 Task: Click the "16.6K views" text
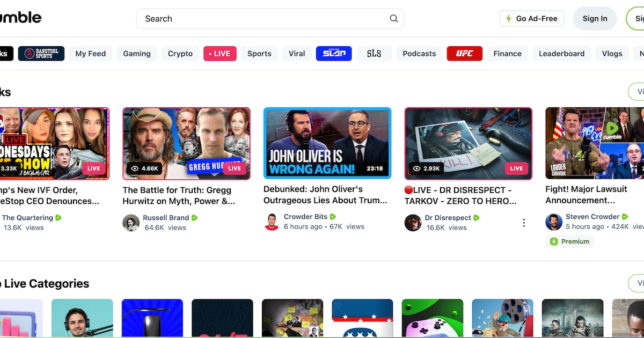(447, 227)
